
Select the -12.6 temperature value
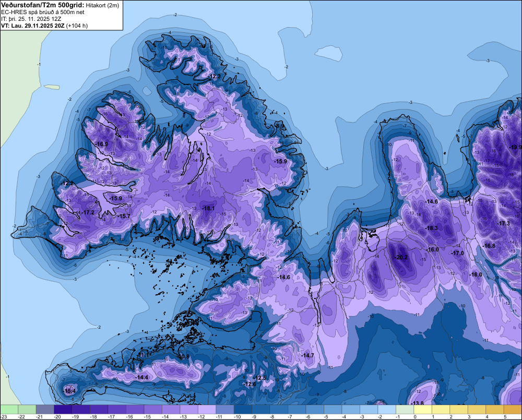coord(250,384)
